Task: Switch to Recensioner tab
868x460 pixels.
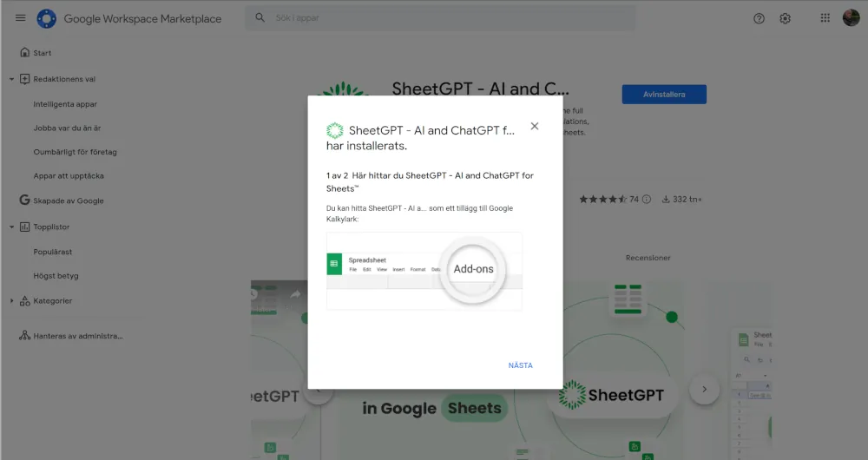Action: point(648,258)
